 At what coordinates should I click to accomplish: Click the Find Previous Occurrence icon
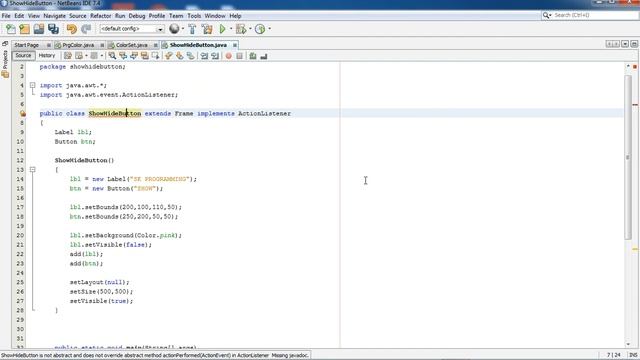click(x=123, y=56)
